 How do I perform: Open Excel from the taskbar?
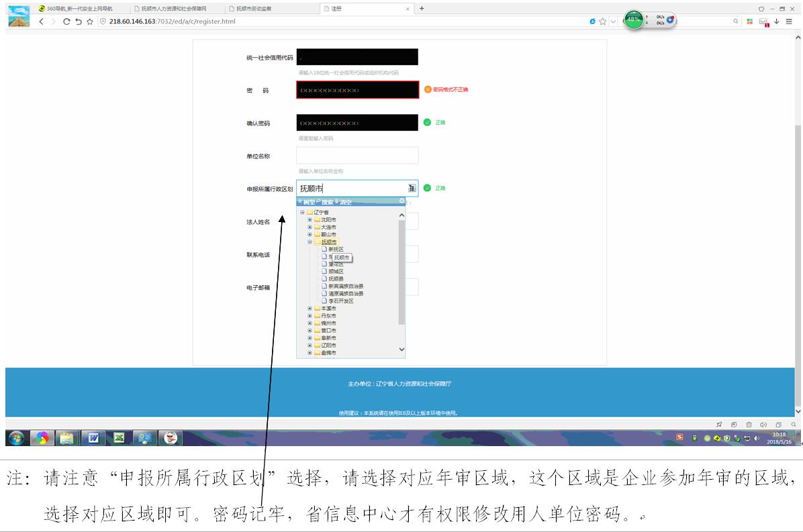[119, 438]
